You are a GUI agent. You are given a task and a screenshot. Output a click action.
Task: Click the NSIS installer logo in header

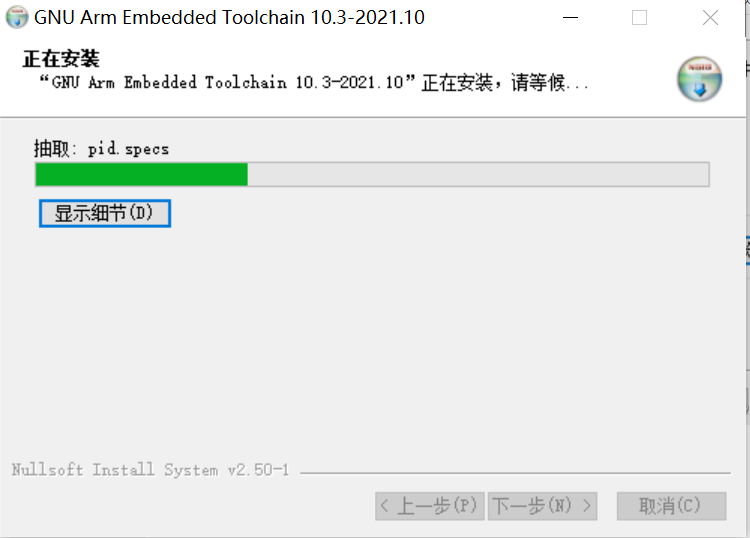pyautogui.click(x=699, y=79)
